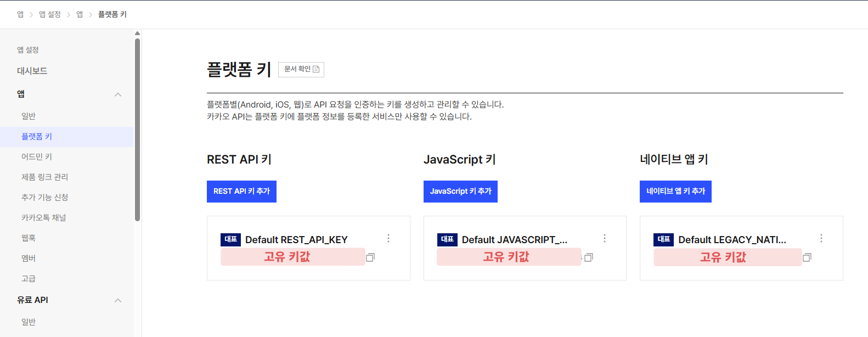
Task: Click the JavaScript 키 추가 button
Action: 460,192
